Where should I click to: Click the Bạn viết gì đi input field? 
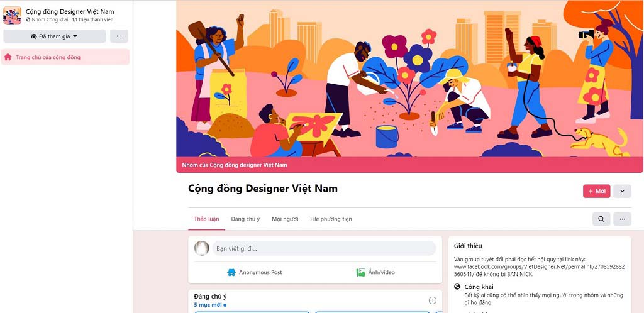click(324, 249)
